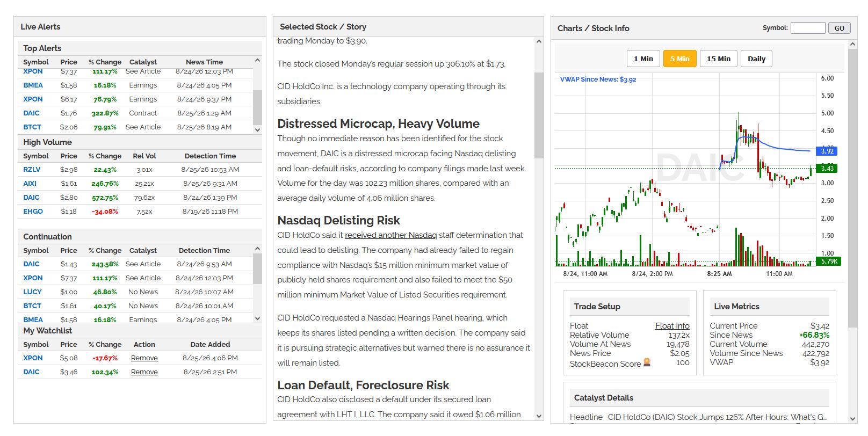This screenshot has height=436, width=868.
Task: Open DAIC in My Watchlist
Action: 31,372
